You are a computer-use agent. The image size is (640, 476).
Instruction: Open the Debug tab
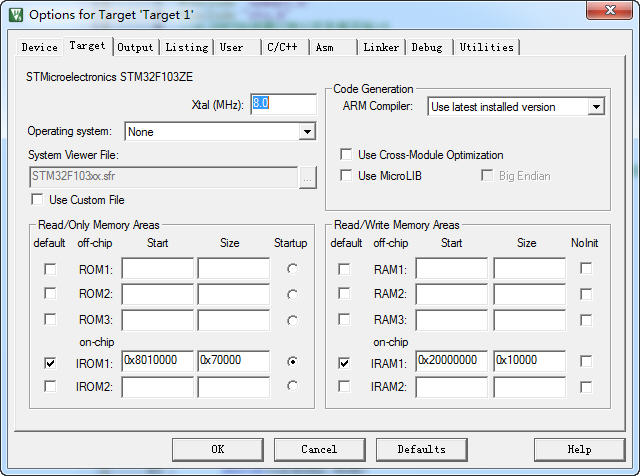tap(429, 47)
